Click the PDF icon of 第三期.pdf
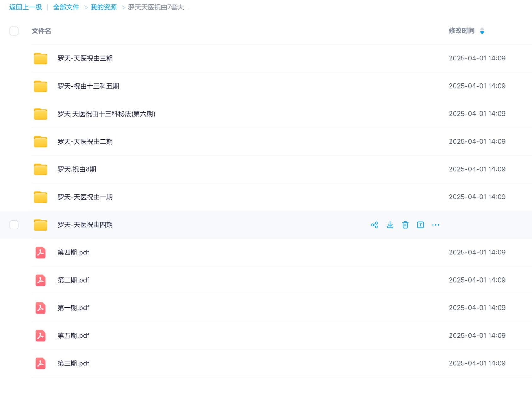Viewport: 532px width, 394px height. tap(40, 363)
